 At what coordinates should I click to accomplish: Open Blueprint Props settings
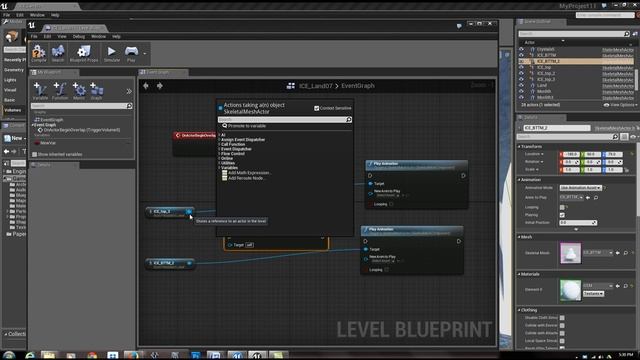(84, 53)
